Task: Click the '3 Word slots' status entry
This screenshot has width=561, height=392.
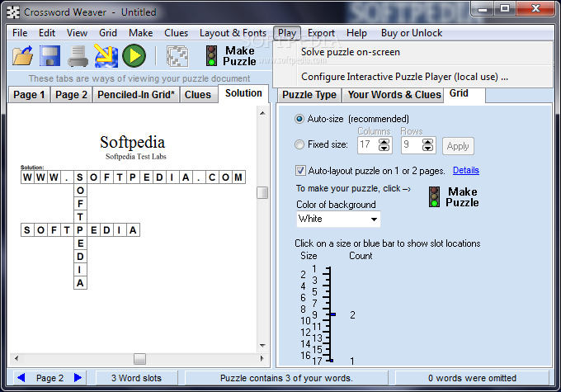Action: 136,378
